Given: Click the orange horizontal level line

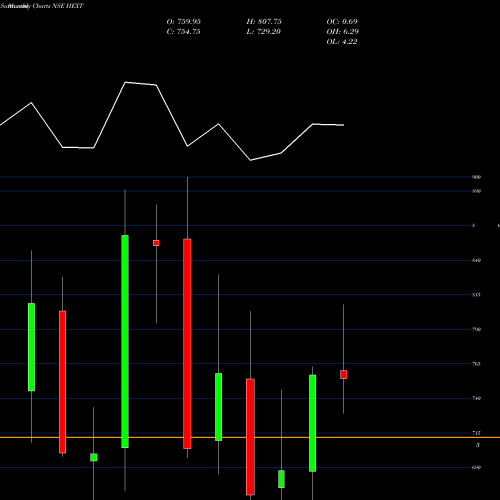Looking at the screenshot, I should 250,437.
